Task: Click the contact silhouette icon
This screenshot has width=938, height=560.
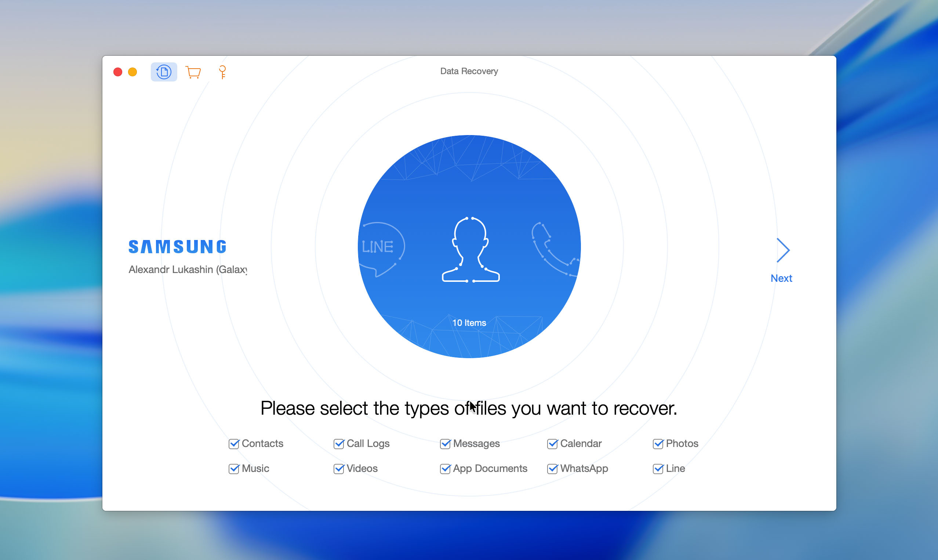Action: (470, 250)
